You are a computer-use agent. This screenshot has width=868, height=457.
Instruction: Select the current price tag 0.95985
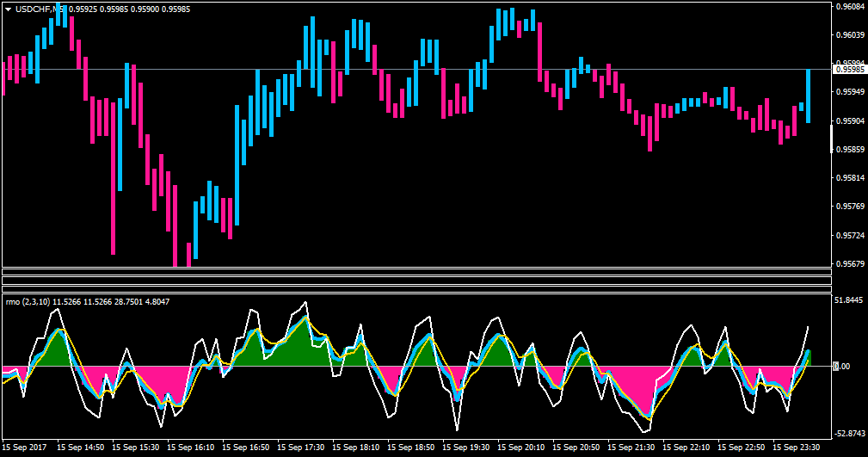[x=850, y=69]
